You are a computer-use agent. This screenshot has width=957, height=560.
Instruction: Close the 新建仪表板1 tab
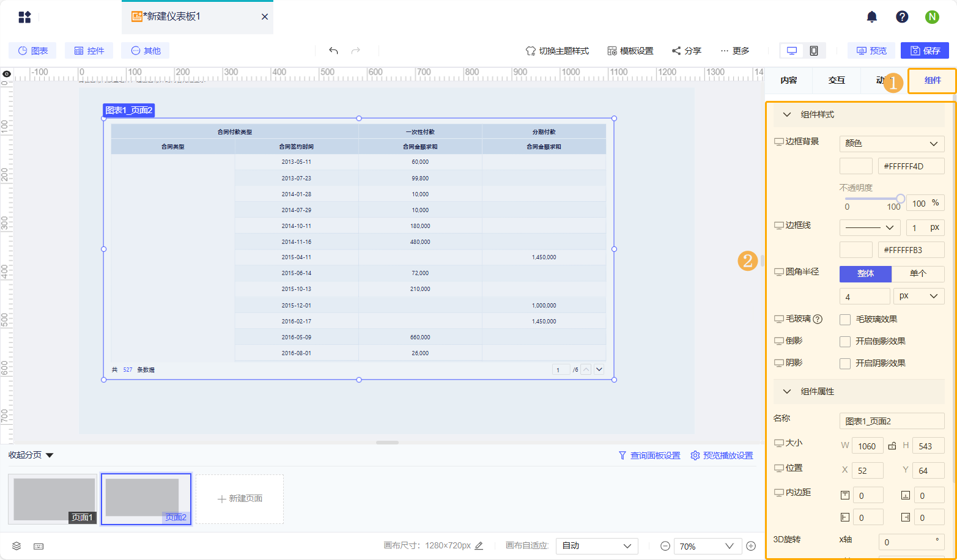[265, 17]
